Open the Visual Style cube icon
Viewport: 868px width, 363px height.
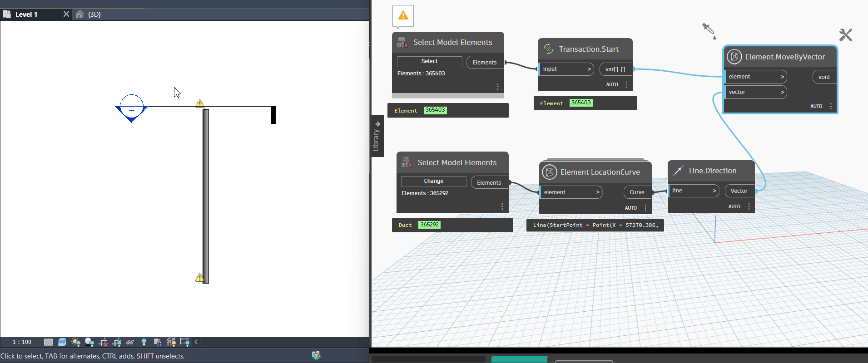[x=62, y=342]
